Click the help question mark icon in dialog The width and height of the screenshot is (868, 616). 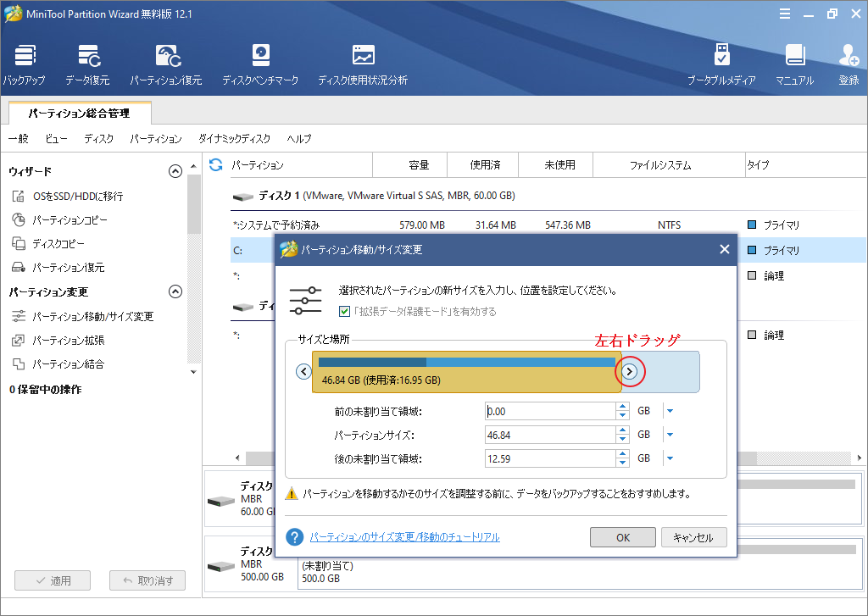pos(294,537)
